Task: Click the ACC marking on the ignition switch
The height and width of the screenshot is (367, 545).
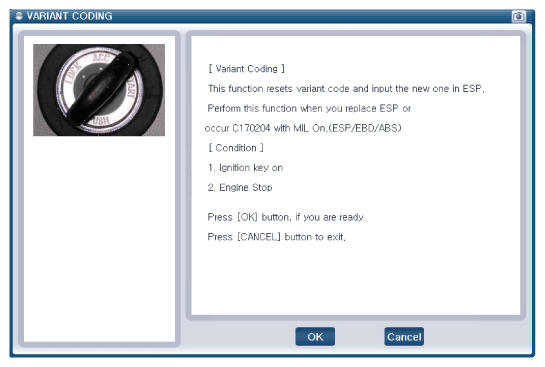Action: (x=101, y=57)
